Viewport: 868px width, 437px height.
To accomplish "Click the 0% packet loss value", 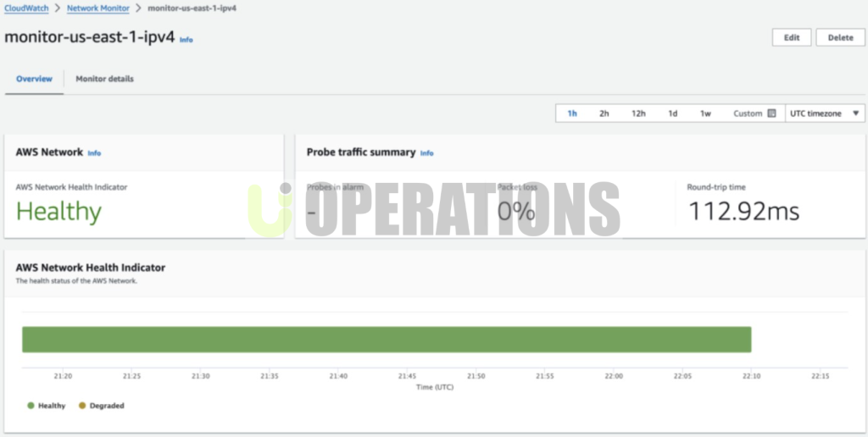I will point(516,212).
